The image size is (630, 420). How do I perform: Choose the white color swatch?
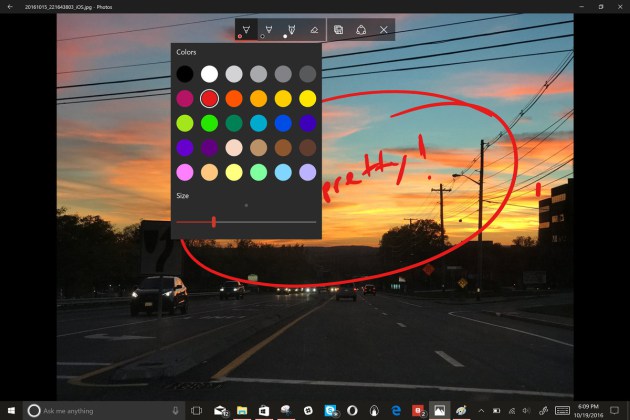pyautogui.click(x=209, y=73)
